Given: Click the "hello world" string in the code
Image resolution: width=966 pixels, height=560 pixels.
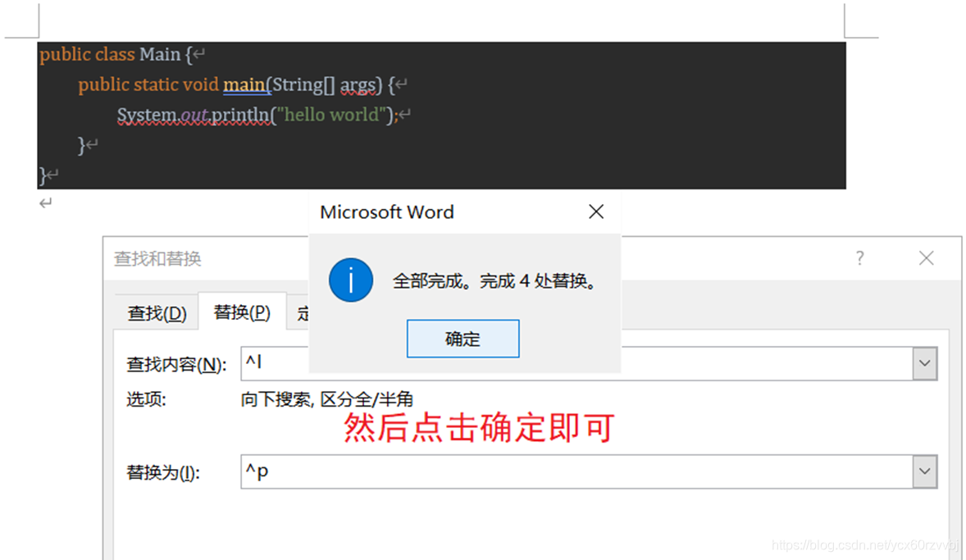Looking at the screenshot, I should [331, 115].
